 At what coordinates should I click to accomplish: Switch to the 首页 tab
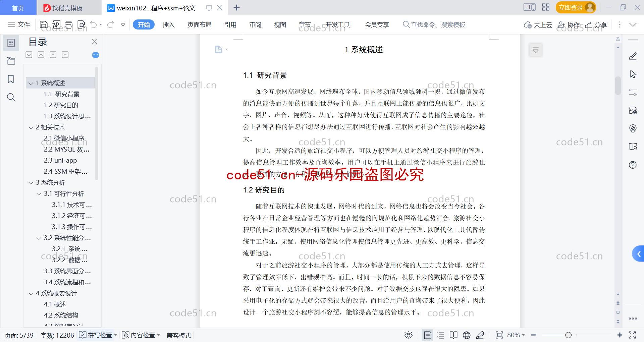tap(18, 8)
